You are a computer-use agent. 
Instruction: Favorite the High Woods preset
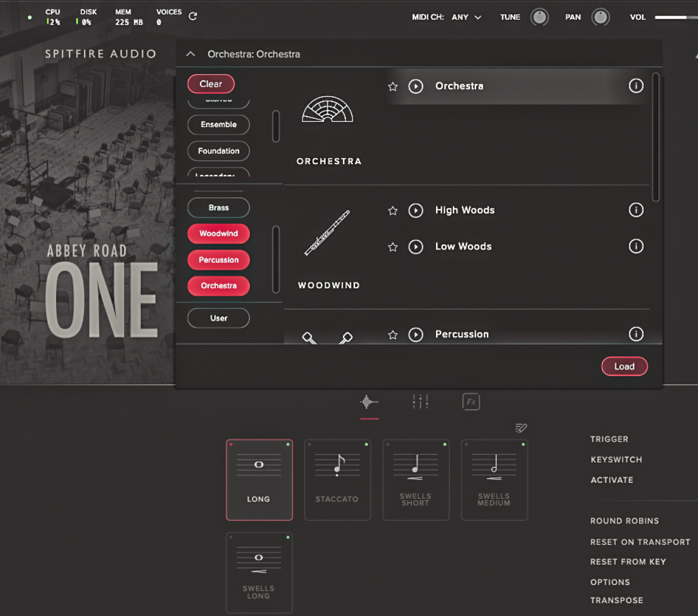[393, 211]
